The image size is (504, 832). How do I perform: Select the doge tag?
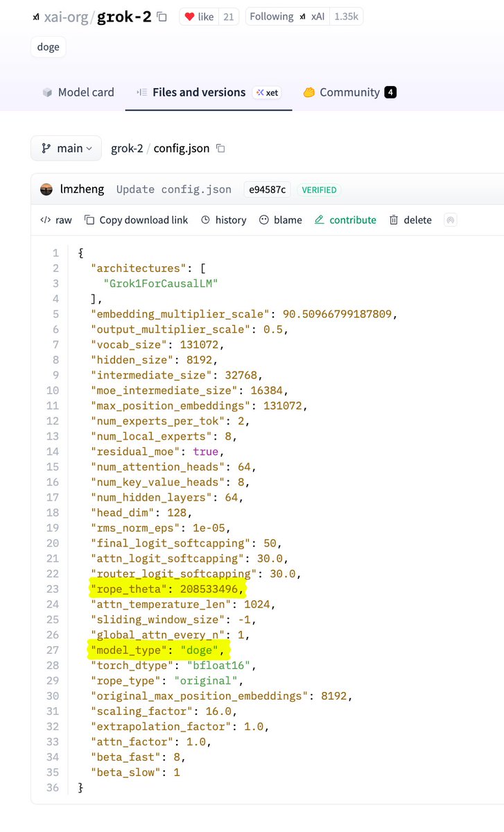tap(48, 47)
